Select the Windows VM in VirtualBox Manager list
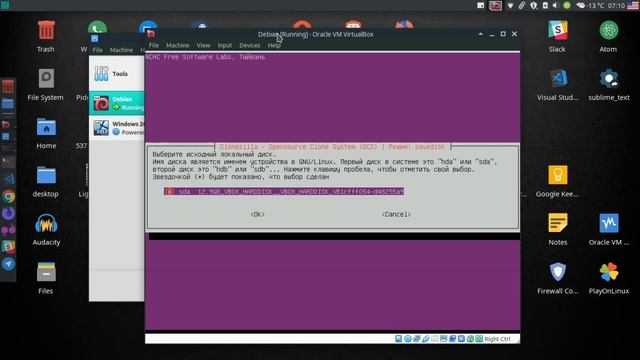The width and height of the screenshot is (640, 360). coord(117,128)
